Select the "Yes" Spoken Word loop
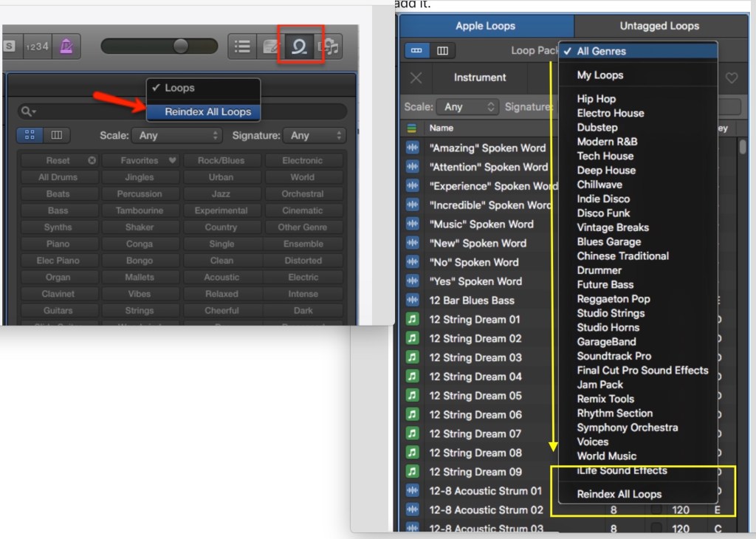Image resolution: width=756 pixels, height=539 pixels. click(476, 281)
